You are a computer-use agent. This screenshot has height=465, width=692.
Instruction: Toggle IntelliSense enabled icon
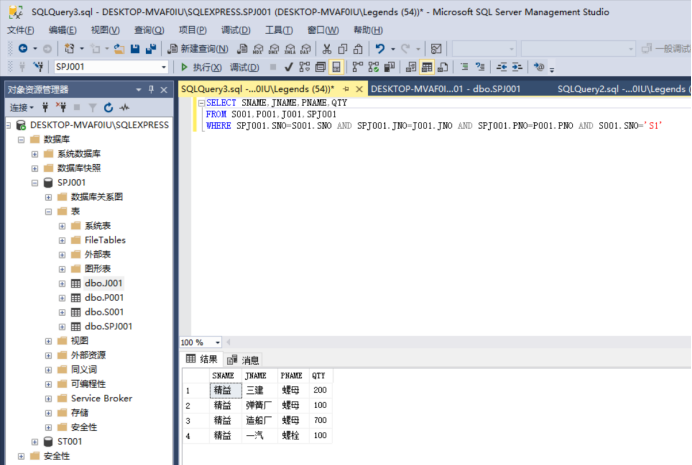(336, 67)
